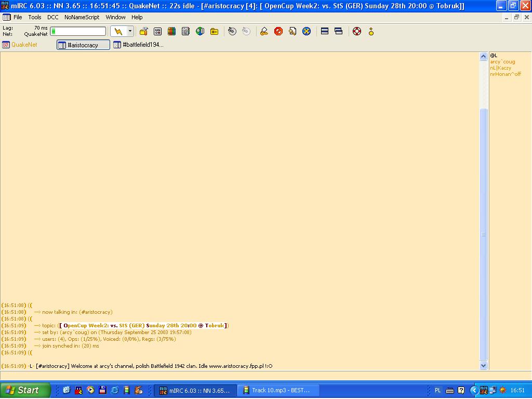Click the tile windows horizontally icon

click(x=325, y=31)
